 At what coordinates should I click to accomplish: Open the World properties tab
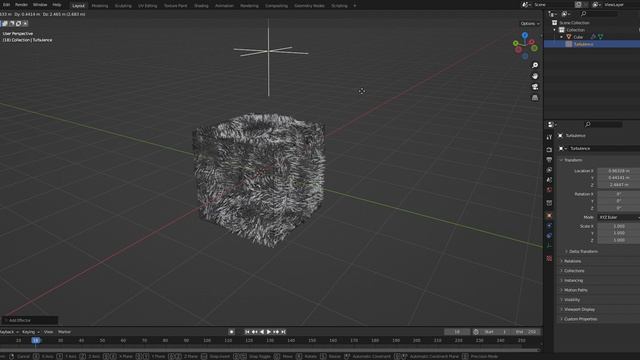549,190
